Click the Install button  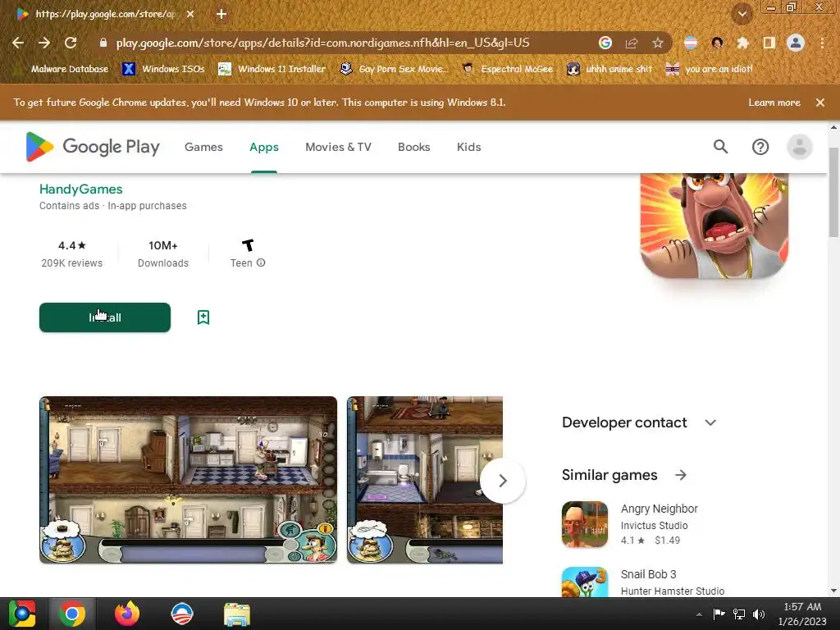pyautogui.click(x=105, y=317)
